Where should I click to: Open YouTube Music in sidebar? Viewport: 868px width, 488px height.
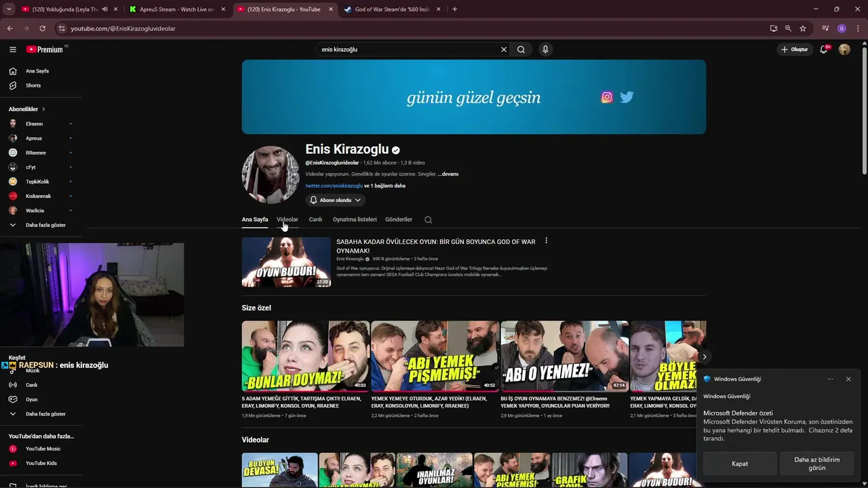click(x=43, y=449)
